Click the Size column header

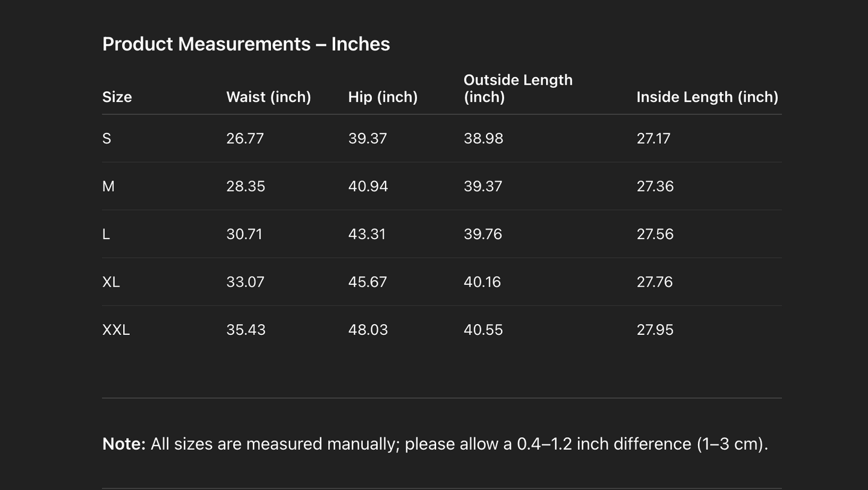(x=117, y=97)
